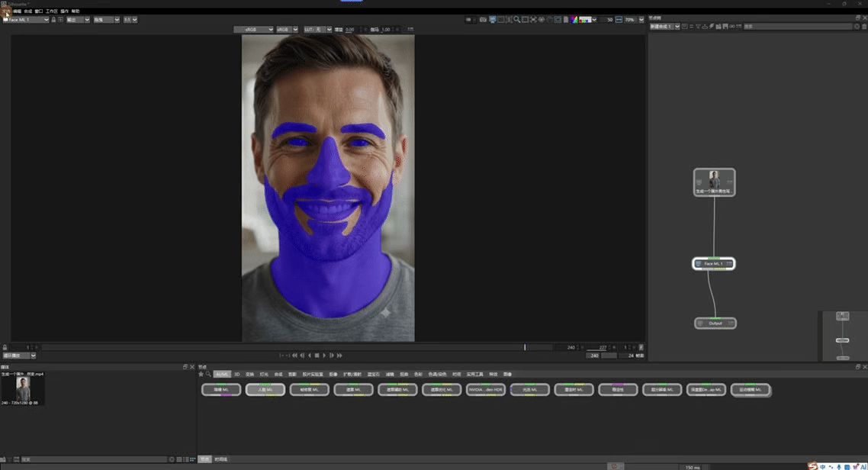Viewport: 868px width, 470px height.
Task: Click the gain value field showing 0.00
Action: tap(352, 29)
